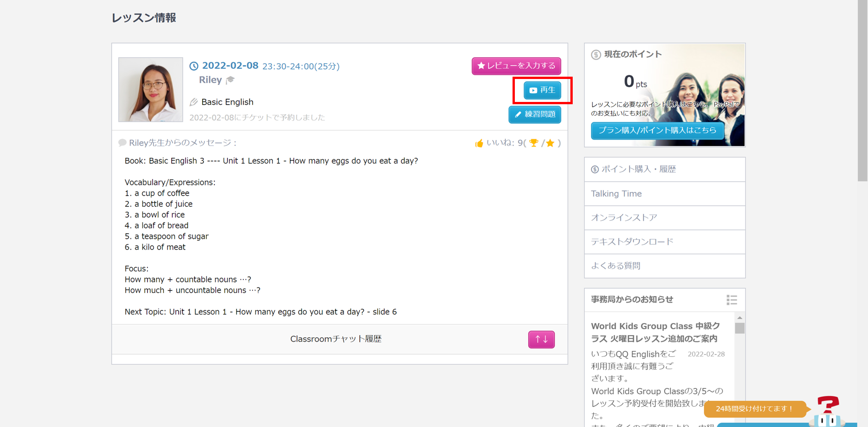Viewport: 868px width, 427px height.
Task: Open よくある質問 FAQ link
Action: (664, 266)
